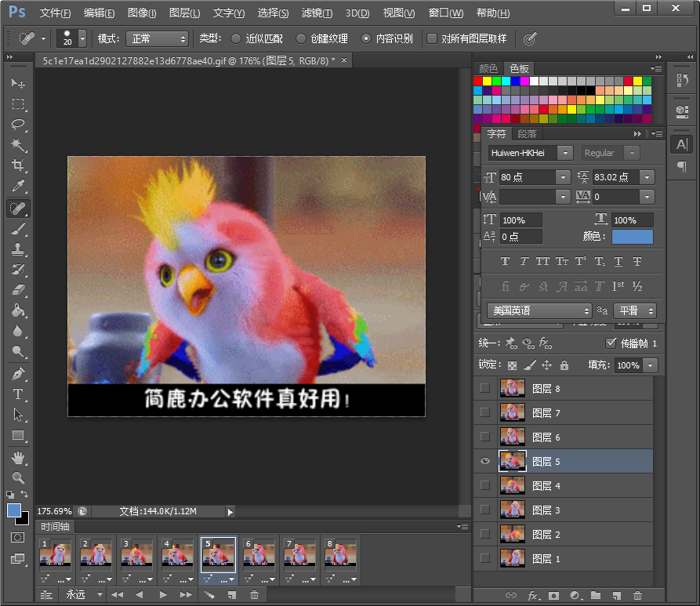
Task: Switch to the 段落 tab
Action: 527,134
